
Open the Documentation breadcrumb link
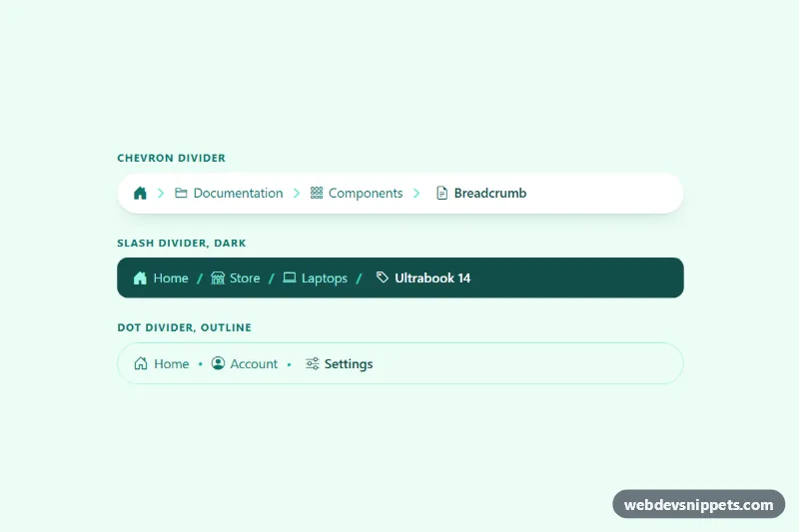238,193
